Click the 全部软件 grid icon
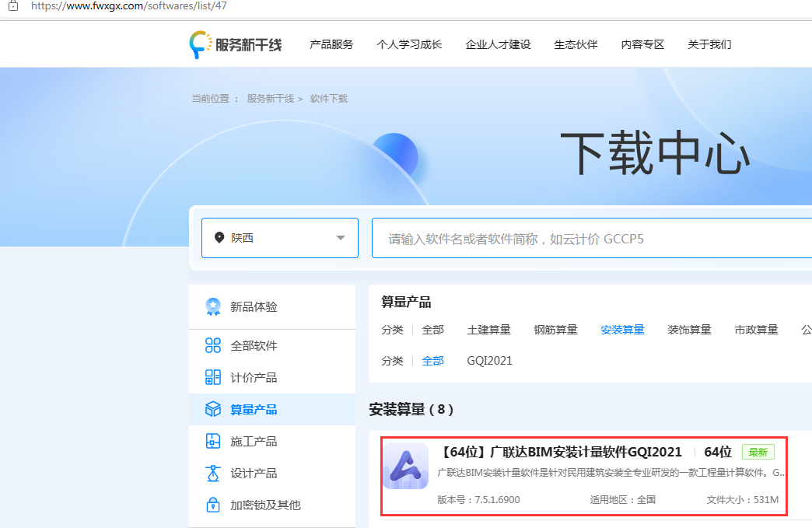This screenshot has width=812, height=528. (x=213, y=345)
